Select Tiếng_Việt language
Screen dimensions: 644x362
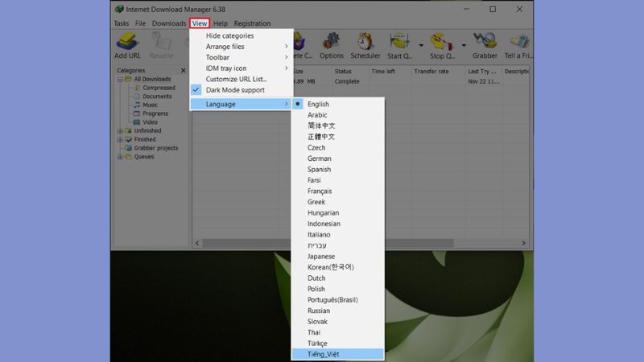[x=338, y=354]
